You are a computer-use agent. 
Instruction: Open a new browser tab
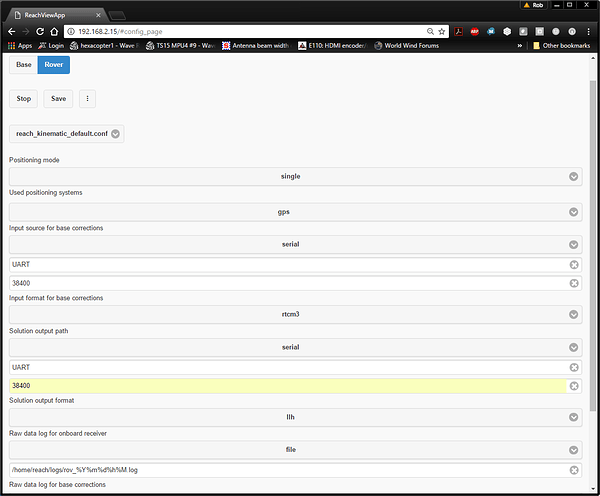(x=117, y=15)
